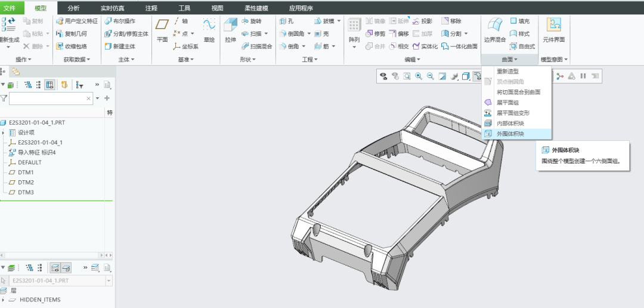Switch to the 实时仿真 tab
Image resolution: width=644 pixels, height=308 pixels.
(112, 8)
